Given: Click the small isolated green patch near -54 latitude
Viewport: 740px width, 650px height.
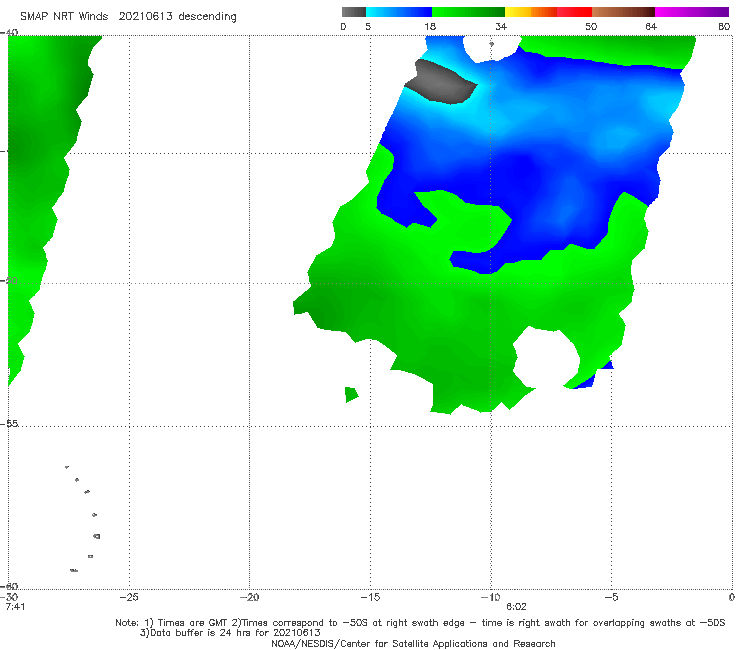Looking at the screenshot, I should (351, 394).
